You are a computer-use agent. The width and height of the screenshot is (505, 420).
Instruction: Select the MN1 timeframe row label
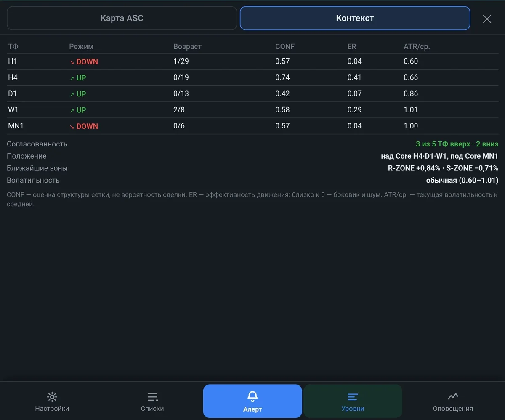click(16, 126)
